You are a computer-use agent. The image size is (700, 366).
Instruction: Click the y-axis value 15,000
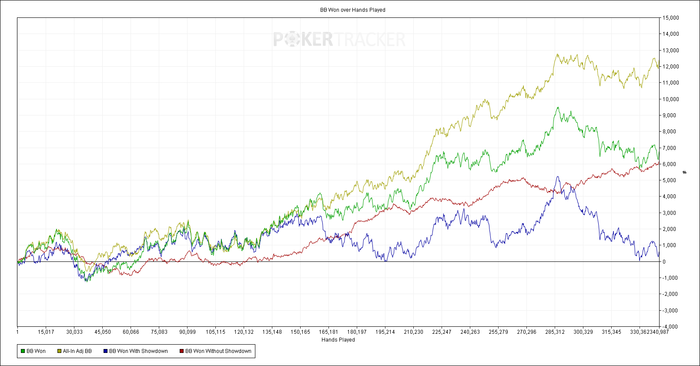click(x=671, y=17)
